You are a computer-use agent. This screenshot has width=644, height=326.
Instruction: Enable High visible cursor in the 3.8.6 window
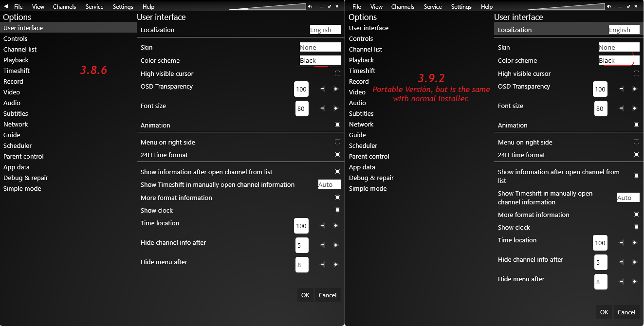pos(337,73)
